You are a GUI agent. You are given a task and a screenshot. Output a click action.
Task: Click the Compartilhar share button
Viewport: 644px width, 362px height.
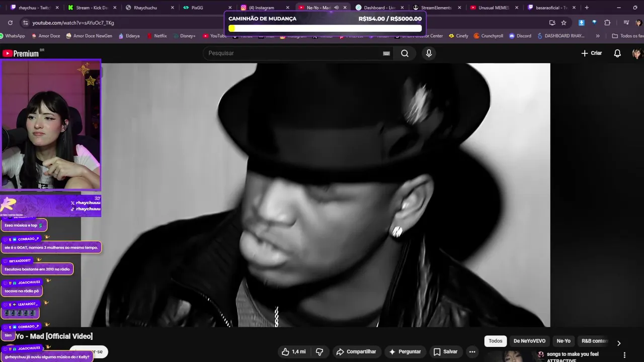(356, 352)
